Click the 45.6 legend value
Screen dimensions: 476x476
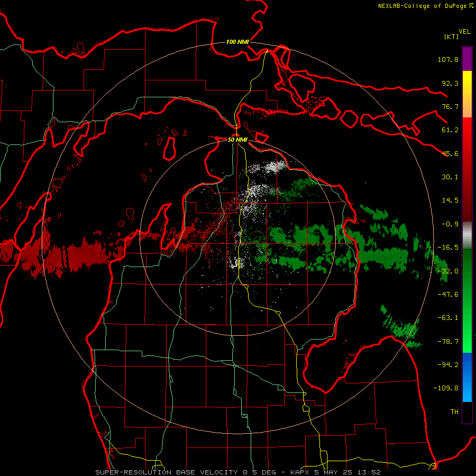click(x=450, y=153)
